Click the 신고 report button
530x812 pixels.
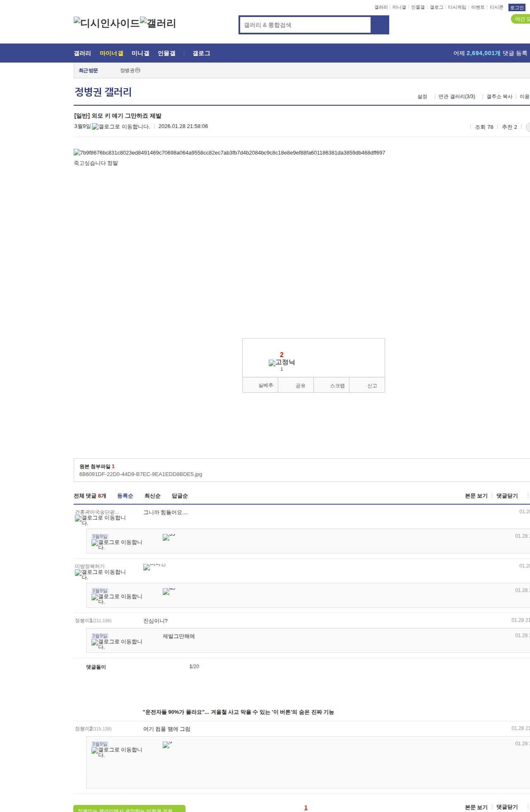point(367,385)
